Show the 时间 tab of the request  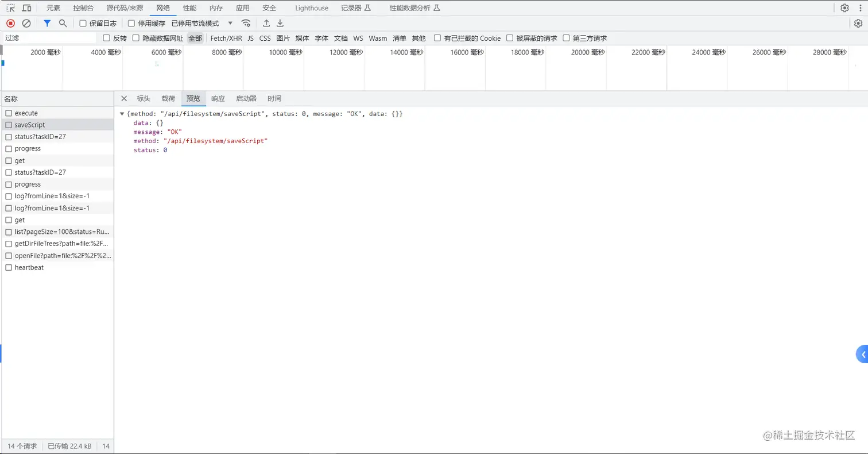pyautogui.click(x=274, y=98)
